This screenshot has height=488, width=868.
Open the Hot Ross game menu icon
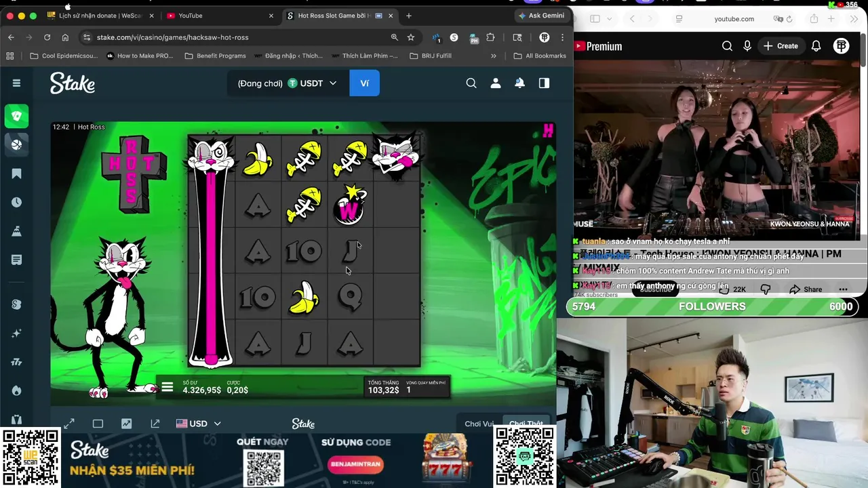tap(167, 387)
